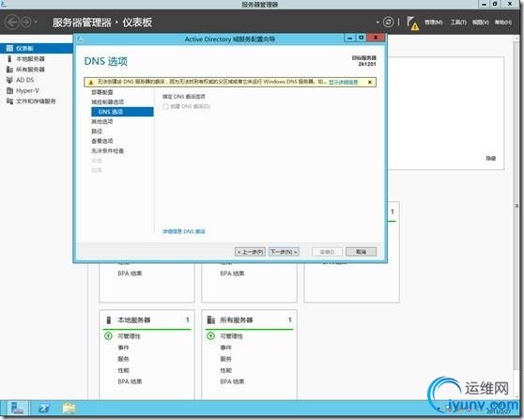The width and height of the screenshot is (524, 420).
Task: Click the Hyper-V role icon in the sidebar
Action: point(9,90)
